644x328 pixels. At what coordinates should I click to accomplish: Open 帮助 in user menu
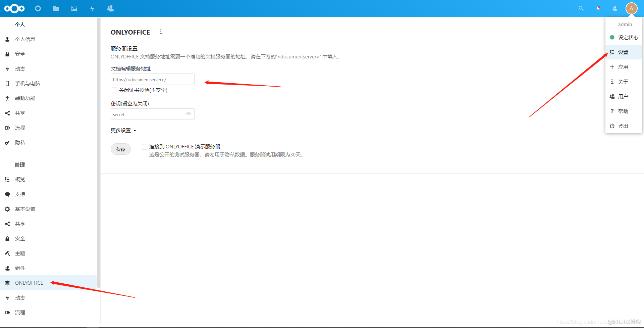[624, 111]
